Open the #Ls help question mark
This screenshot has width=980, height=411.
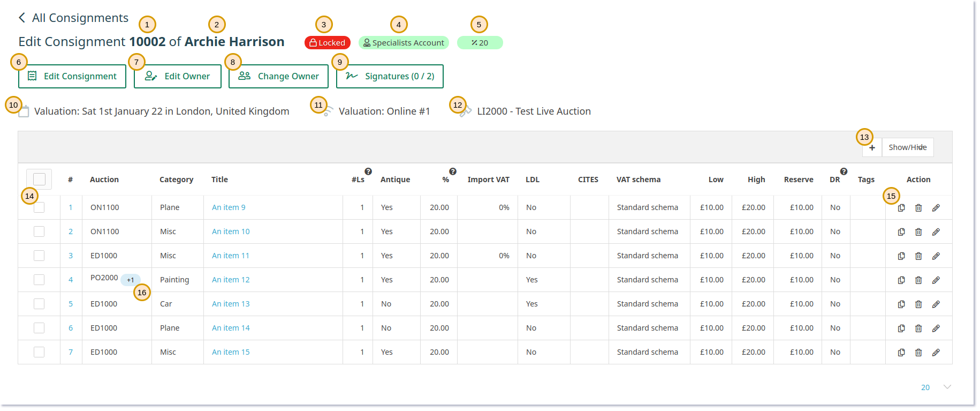pos(368,171)
